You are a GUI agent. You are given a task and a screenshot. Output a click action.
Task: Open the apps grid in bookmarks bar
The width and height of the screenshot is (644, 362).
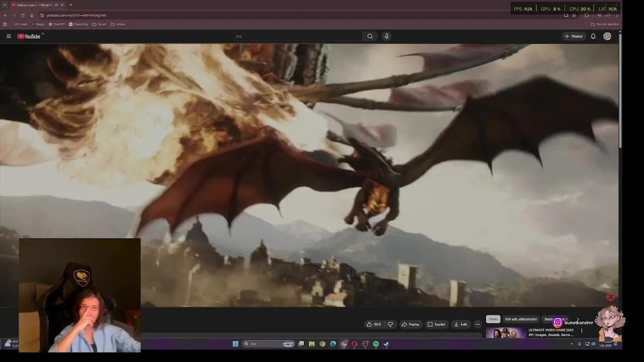(x=5, y=24)
